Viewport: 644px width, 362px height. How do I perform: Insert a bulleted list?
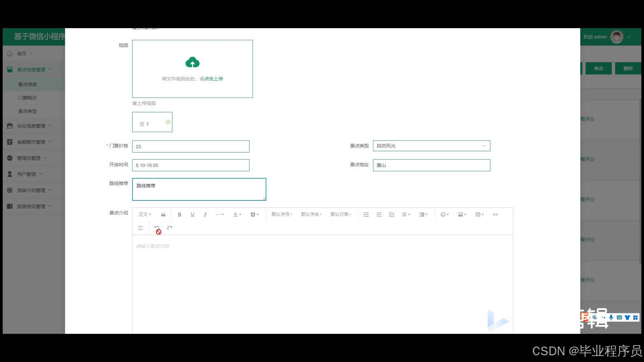(366, 215)
